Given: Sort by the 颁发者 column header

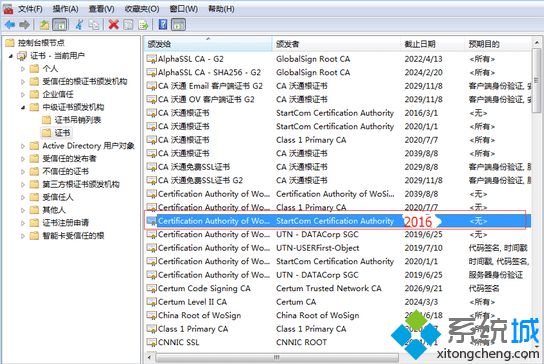Looking at the screenshot, I should [337, 44].
